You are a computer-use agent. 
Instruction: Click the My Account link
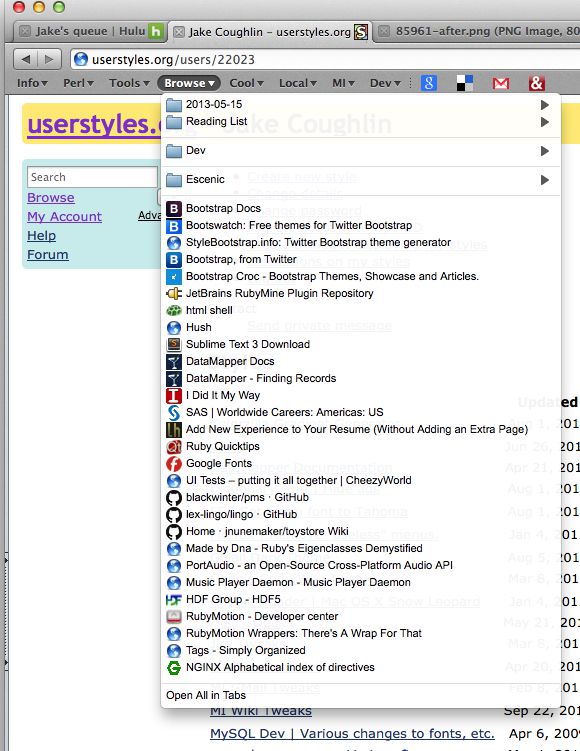click(65, 217)
